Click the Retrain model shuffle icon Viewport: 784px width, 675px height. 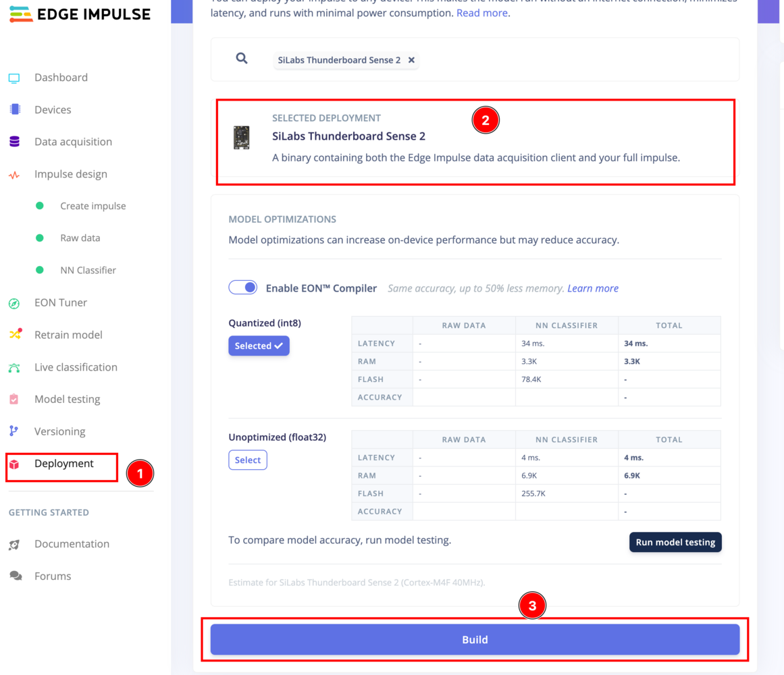[x=15, y=334]
